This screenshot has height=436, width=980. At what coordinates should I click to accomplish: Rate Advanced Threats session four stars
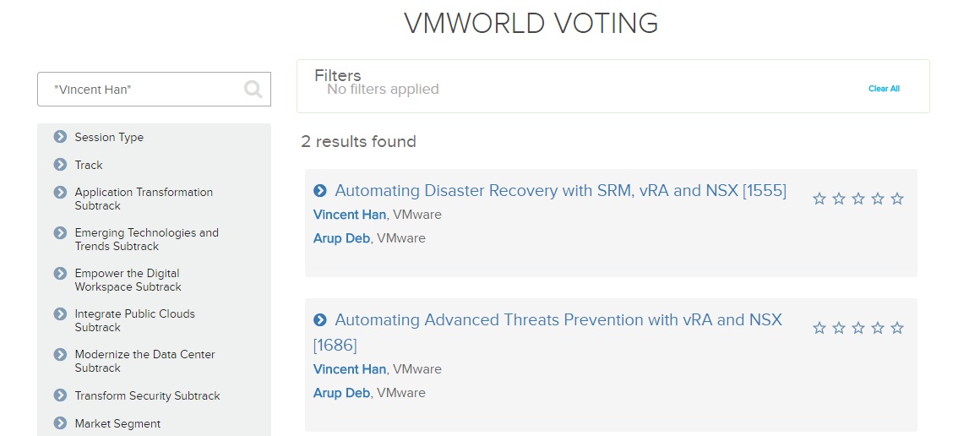[878, 328]
